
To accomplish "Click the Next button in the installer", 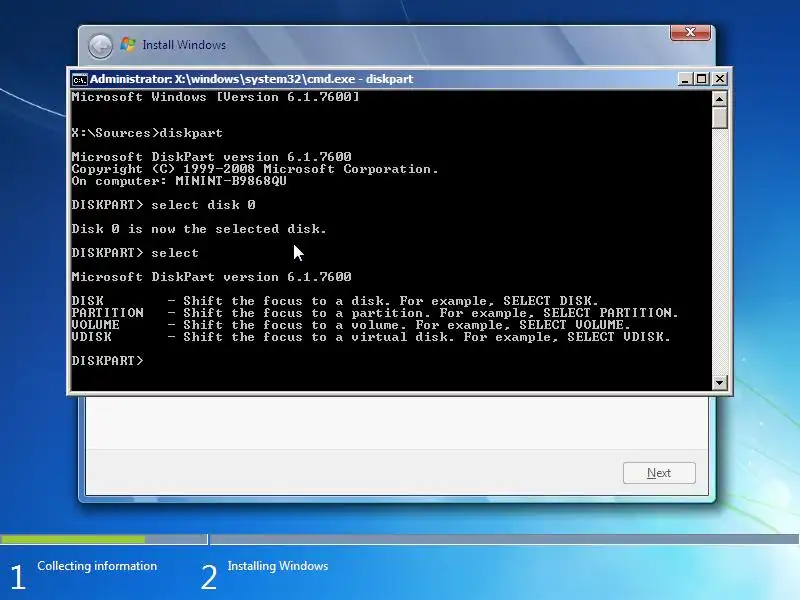I will coord(659,473).
